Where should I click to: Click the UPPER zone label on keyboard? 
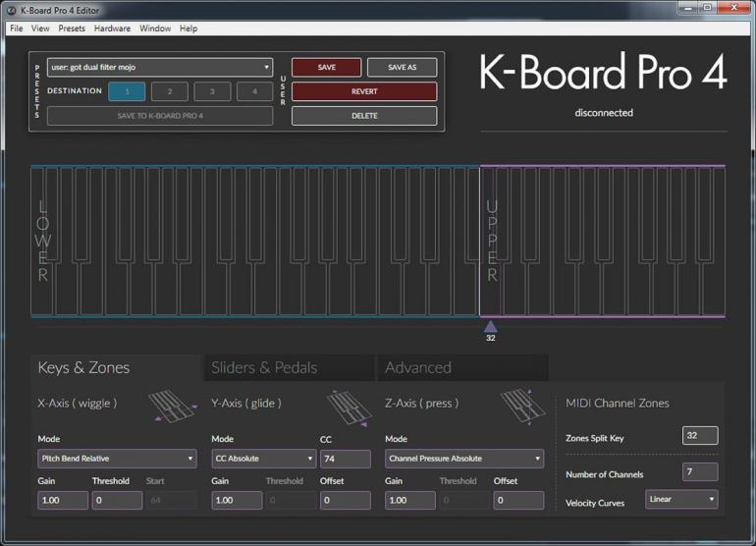click(492, 241)
